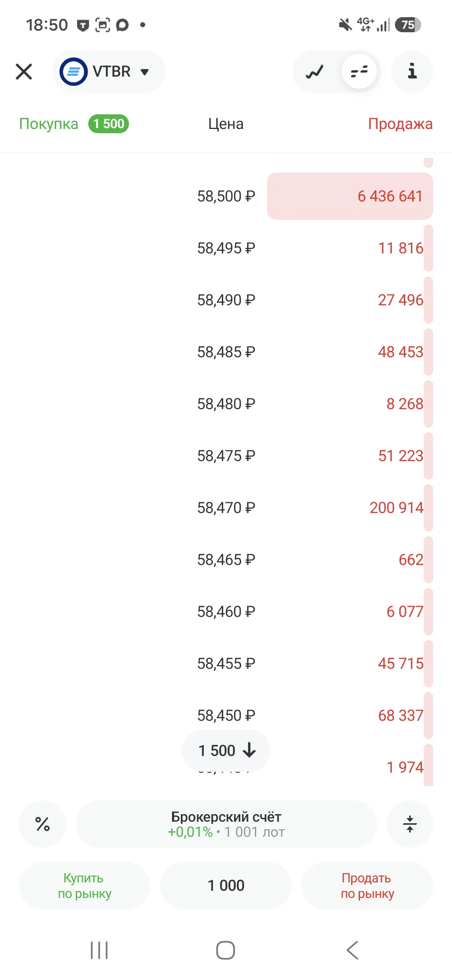Image resolution: width=452 pixels, height=980 pixels.
Task: Select the 58,500 ₽ price level with 6 436 641
Action: tap(226, 196)
